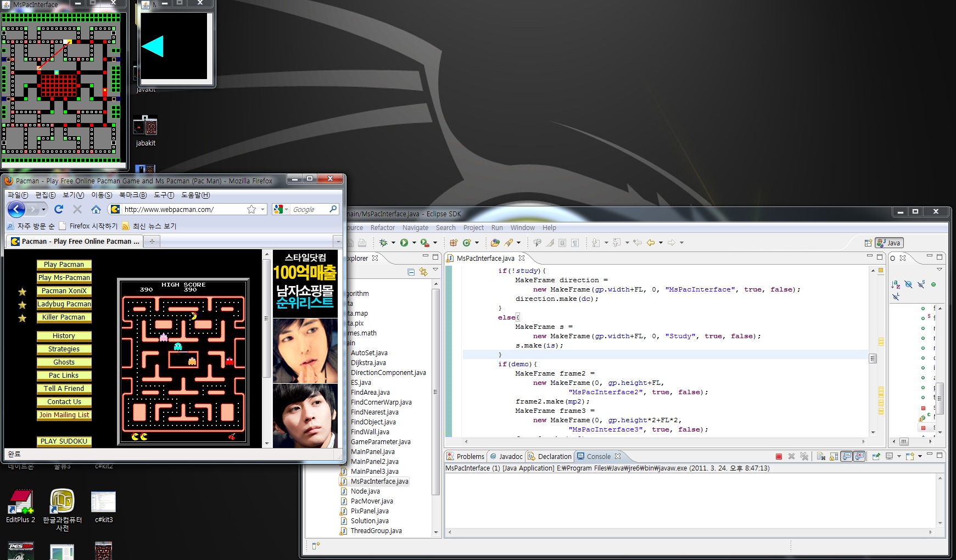Toggle alphabetical sort in Outline view
The height and width of the screenshot is (560, 956).
point(896,284)
